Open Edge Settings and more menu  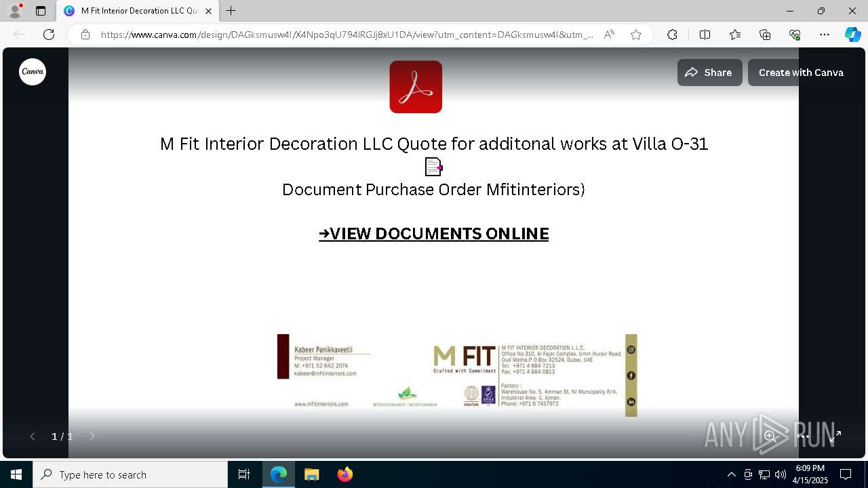pyautogui.click(x=825, y=35)
